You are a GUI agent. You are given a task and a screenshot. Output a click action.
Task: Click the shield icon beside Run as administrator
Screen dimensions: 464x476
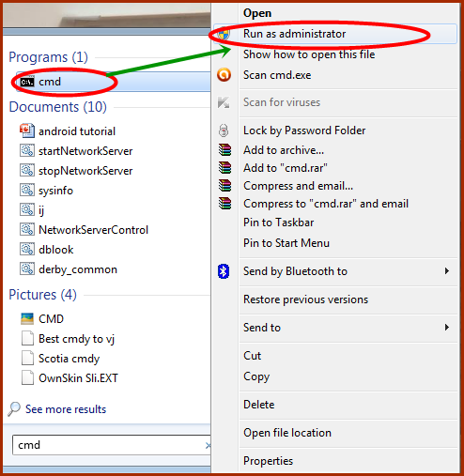pyautogui.click(x=224, y=34)
